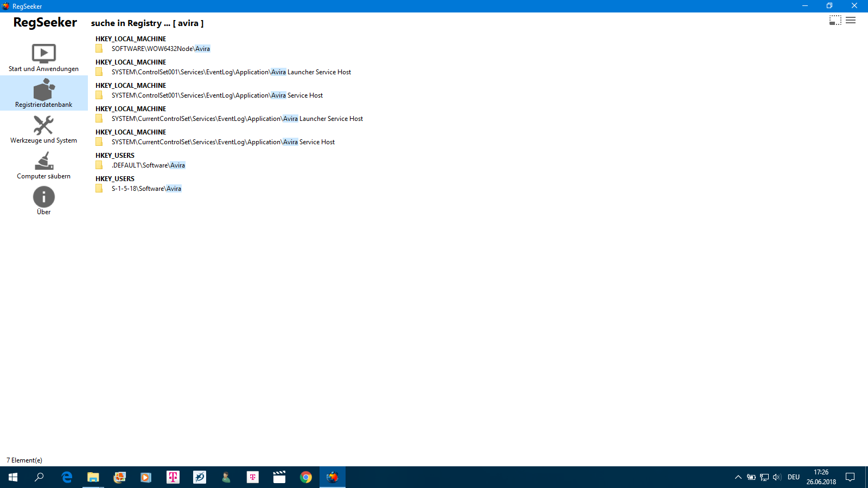Select SYSTEM\CurrentControlSet Avira Launcher Service Host path
This screenshot has height=488, width=868.
click(x=237, y=119)
